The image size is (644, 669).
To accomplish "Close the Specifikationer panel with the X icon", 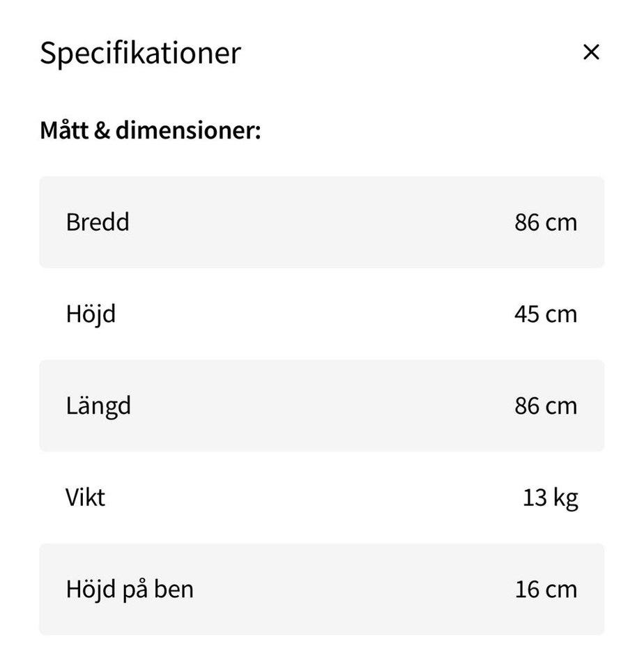I will pyautogui.click(x=591, y=52).
